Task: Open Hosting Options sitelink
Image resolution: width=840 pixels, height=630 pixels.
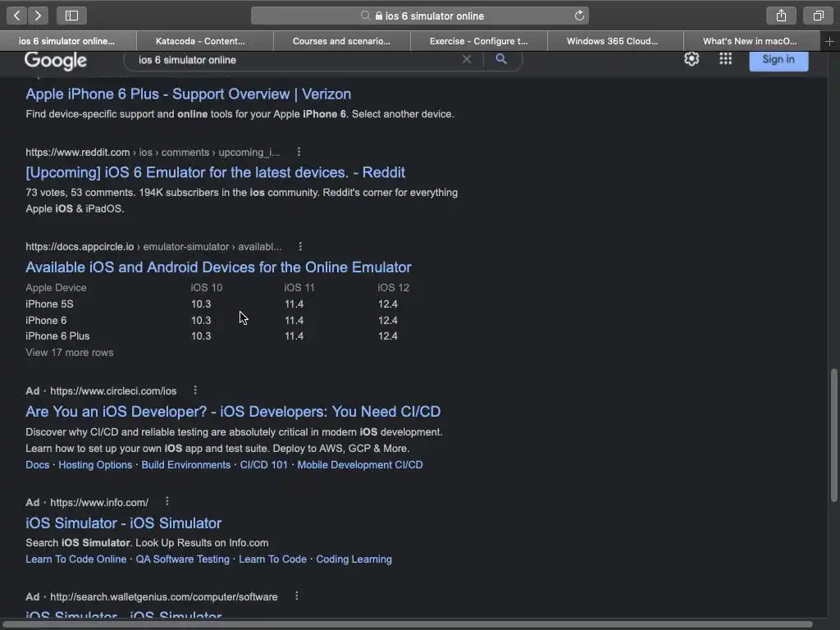Action: pyautogui.click(x=95, y=465)
